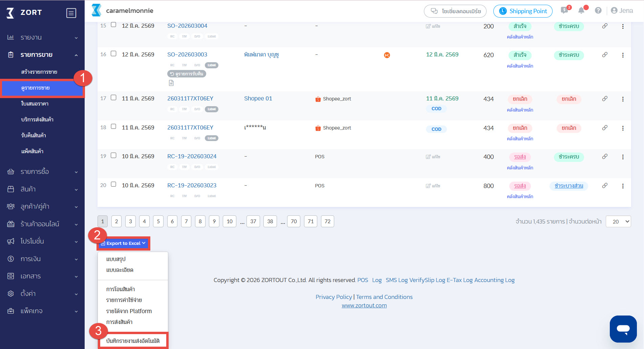Viewport: 644px width, 349px height.
Task: Open the help question mark icon
Action: pyautogui.click(x=598, y=10)
